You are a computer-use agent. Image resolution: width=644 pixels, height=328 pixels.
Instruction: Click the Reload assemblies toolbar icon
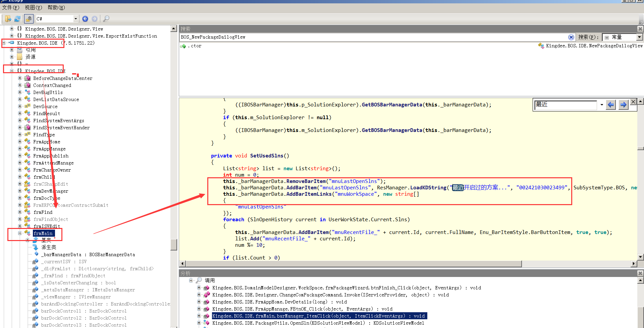[17, 19]
